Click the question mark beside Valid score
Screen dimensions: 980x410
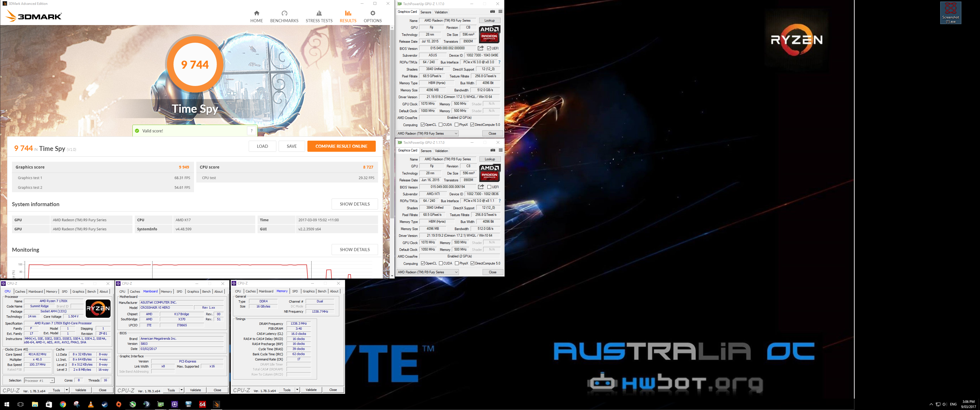252,131
